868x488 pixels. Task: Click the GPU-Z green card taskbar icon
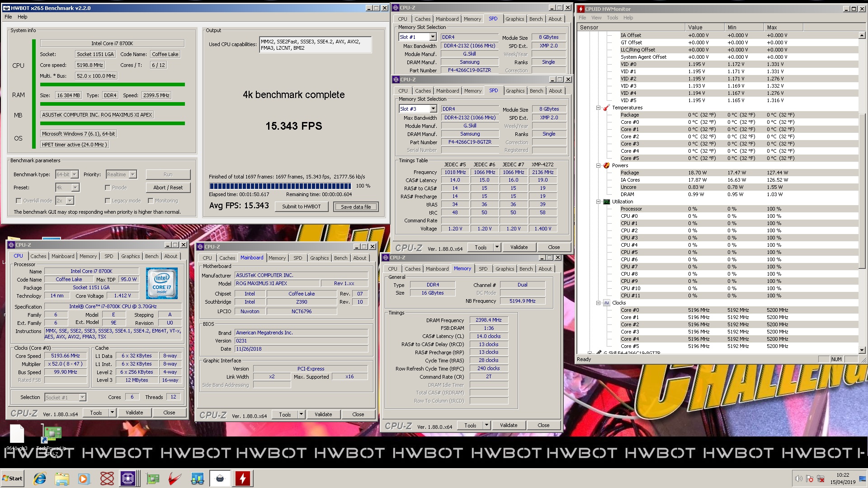[153, 479]
